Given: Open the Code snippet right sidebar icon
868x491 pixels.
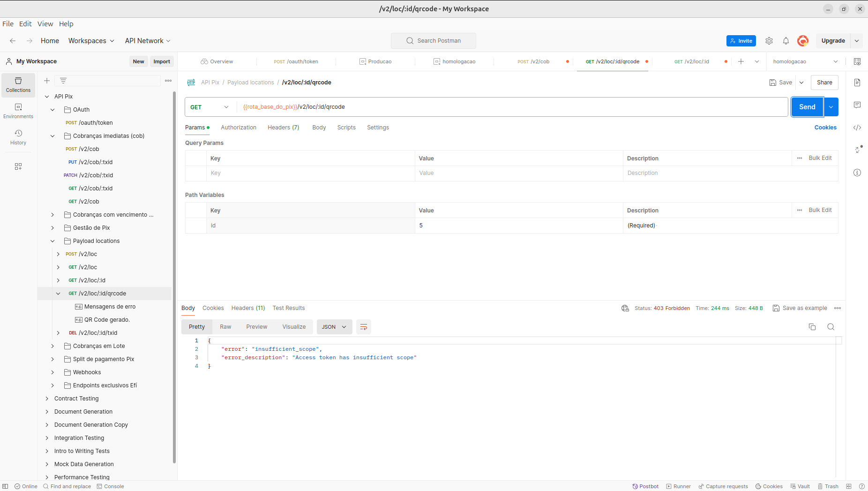Looking at the screenshot, I should (857, 128).
